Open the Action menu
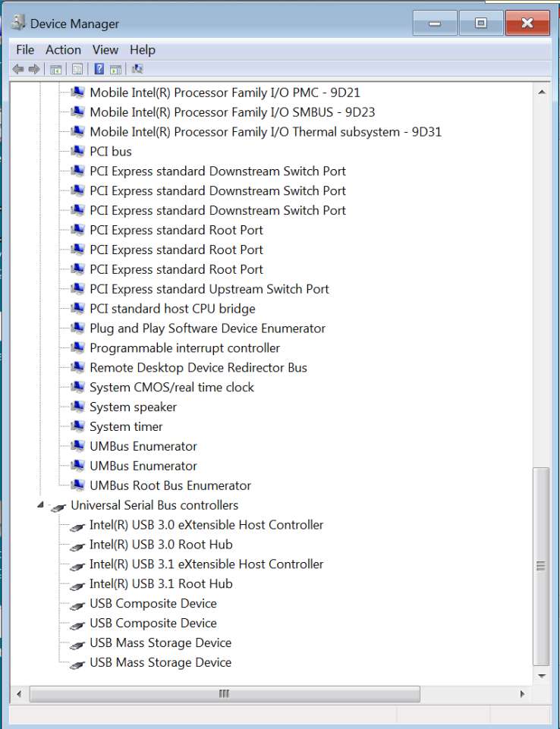560x729 pixels. 63,50
